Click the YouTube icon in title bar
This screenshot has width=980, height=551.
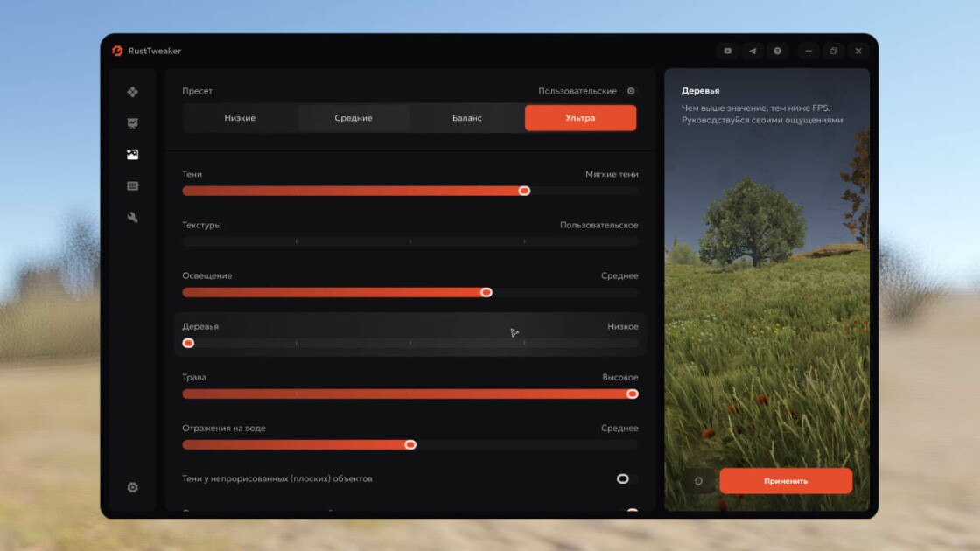[727, 52]
